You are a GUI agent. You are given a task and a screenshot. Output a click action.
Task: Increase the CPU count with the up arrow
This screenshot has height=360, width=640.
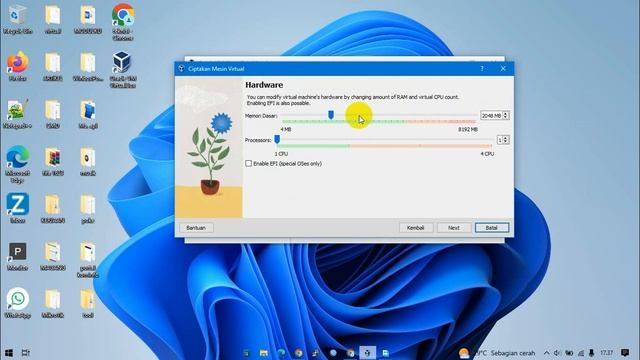click(506, 138)
